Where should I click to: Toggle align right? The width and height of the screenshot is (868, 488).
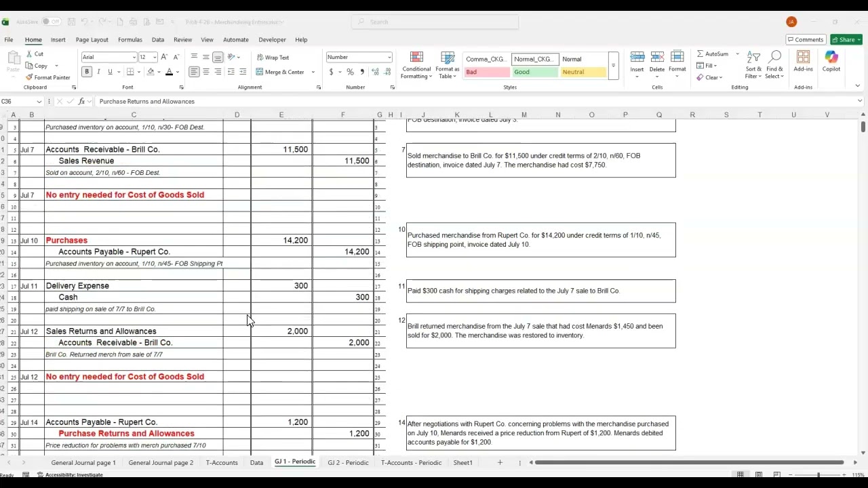218,72
